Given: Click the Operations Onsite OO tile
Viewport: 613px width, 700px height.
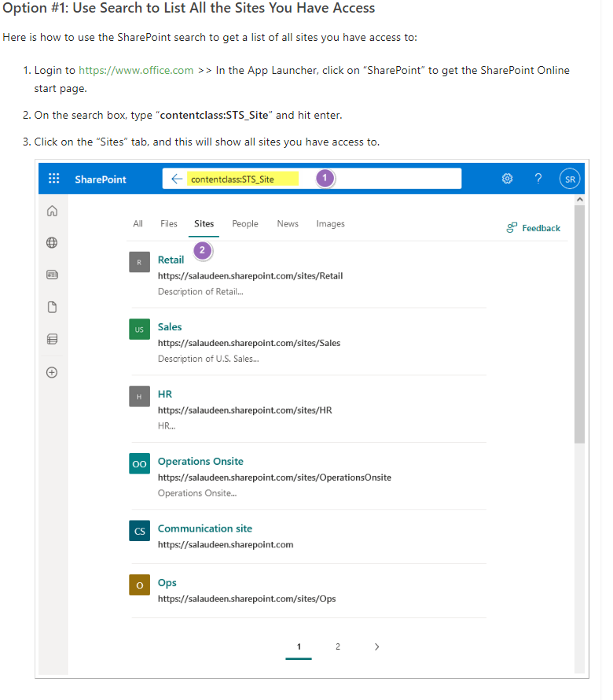Looking at the screenshot, I should point(140,464).
